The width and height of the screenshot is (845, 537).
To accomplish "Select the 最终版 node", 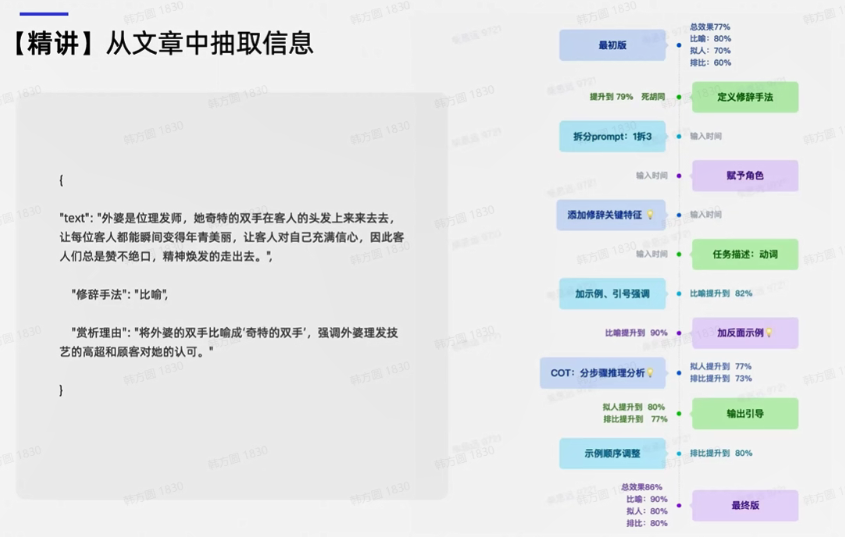I will point(745,505).
